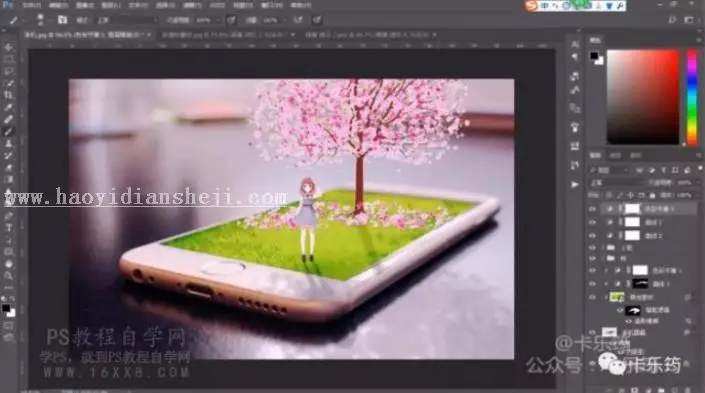The height and width of the screenshot is (393, 705).
Task: Click inside the red color picker field
Action: pos(643,97)
